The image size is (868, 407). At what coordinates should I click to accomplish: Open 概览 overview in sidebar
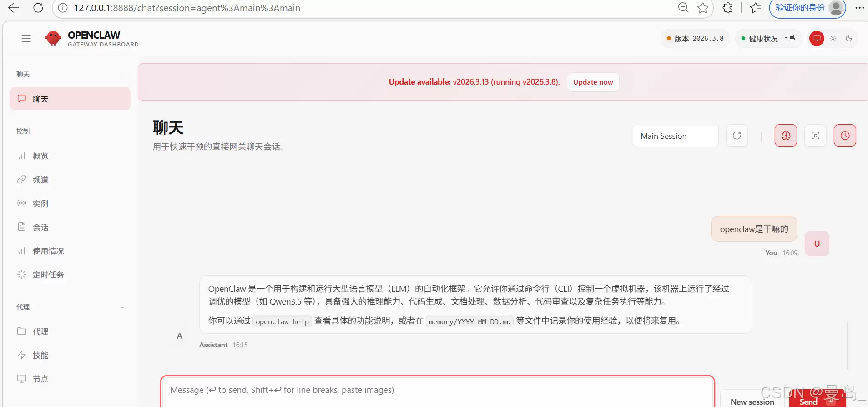point(40,156)
